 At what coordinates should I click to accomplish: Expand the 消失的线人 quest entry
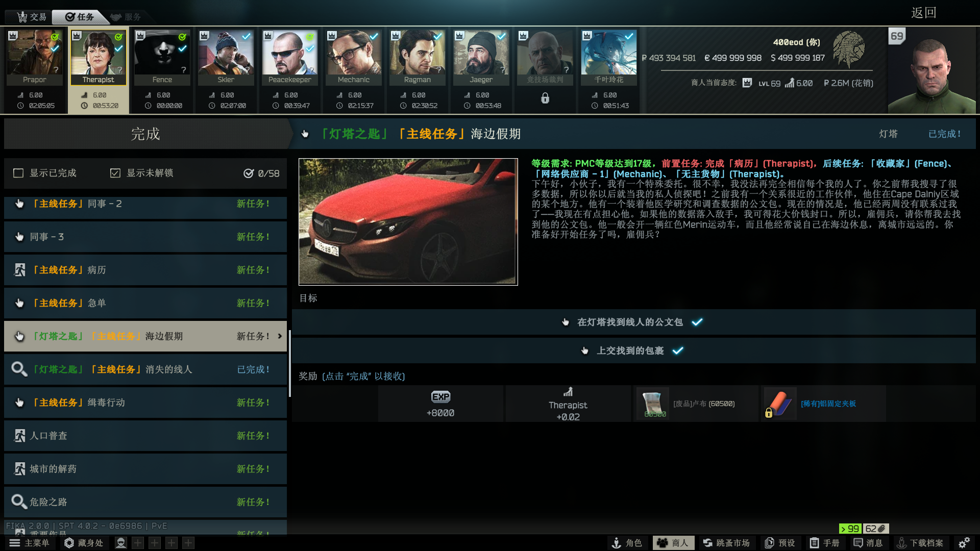tap(145, 369)
